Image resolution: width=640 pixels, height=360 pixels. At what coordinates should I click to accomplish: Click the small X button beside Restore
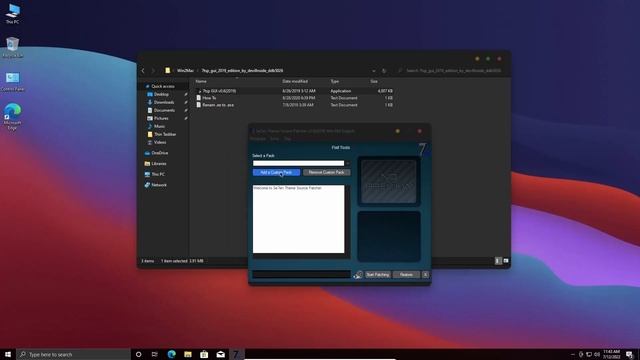click(425, 275)
